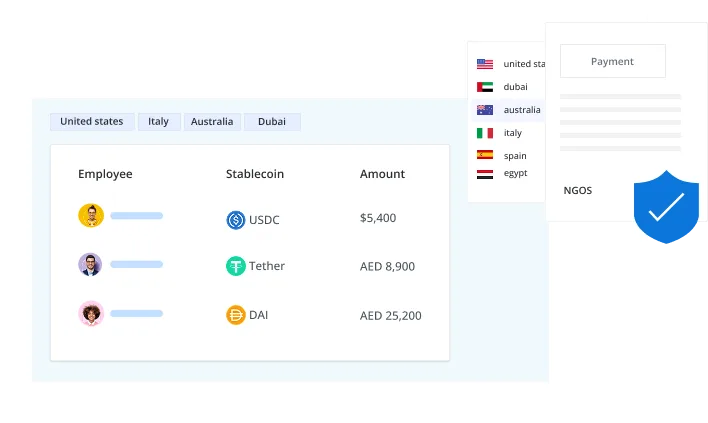Click the blue shield checkmark icon

point(666,207)
